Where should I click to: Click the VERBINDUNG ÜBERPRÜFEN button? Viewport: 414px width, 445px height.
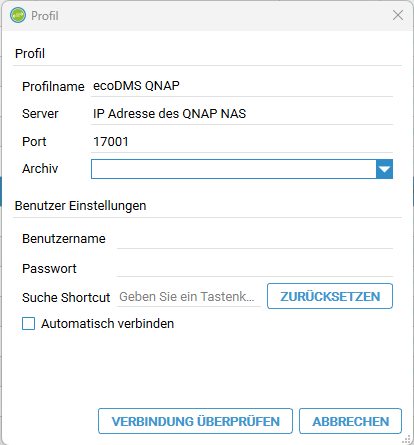195,421
